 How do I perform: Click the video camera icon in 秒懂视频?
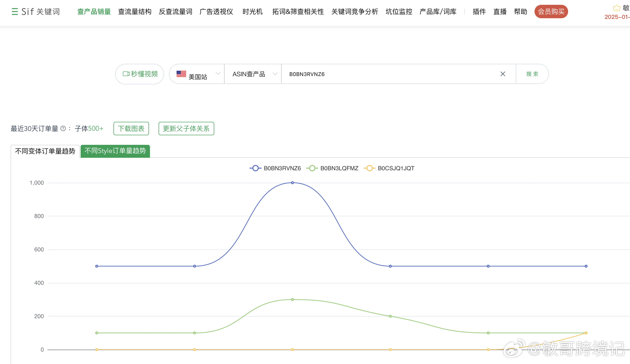tap(126, 74)
